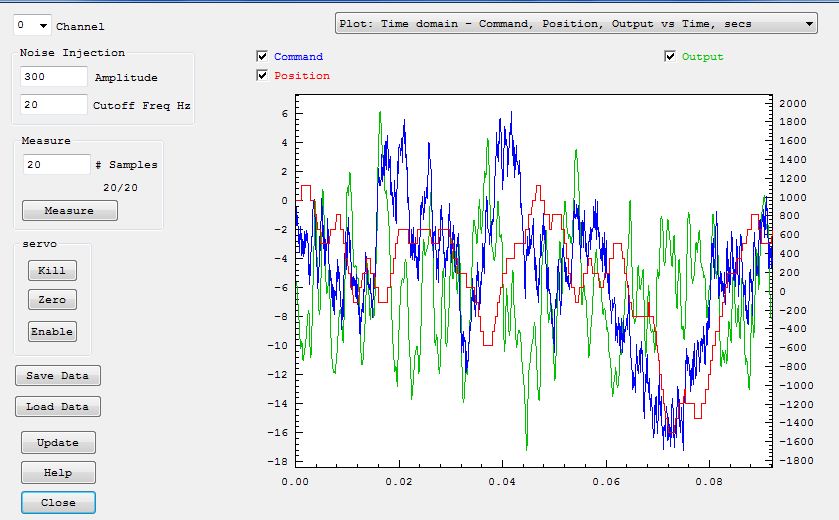This screenshot has width=839, height=520.
Task: Click the green Output legend label
Action: [x=702, y=57]
